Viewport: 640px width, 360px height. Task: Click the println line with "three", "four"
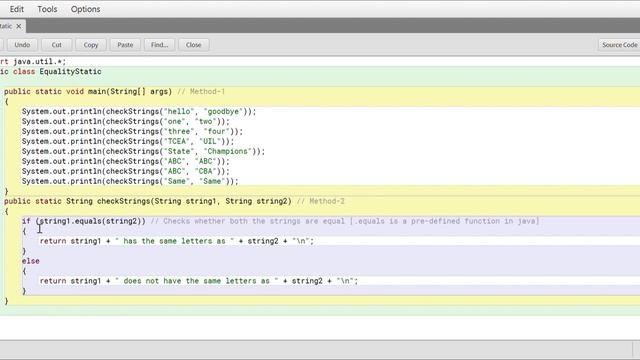pyautogui.click(x=132, y=131)
